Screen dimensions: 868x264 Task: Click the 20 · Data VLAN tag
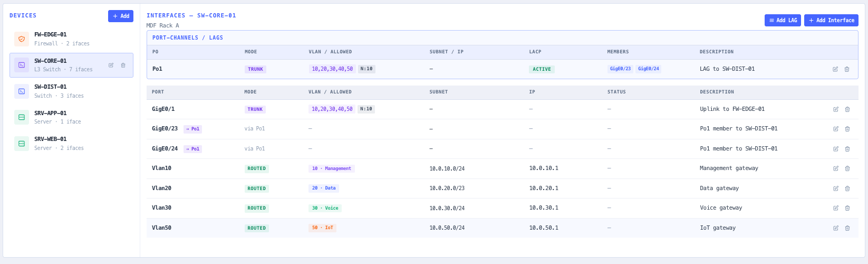[x=324, y=188]
